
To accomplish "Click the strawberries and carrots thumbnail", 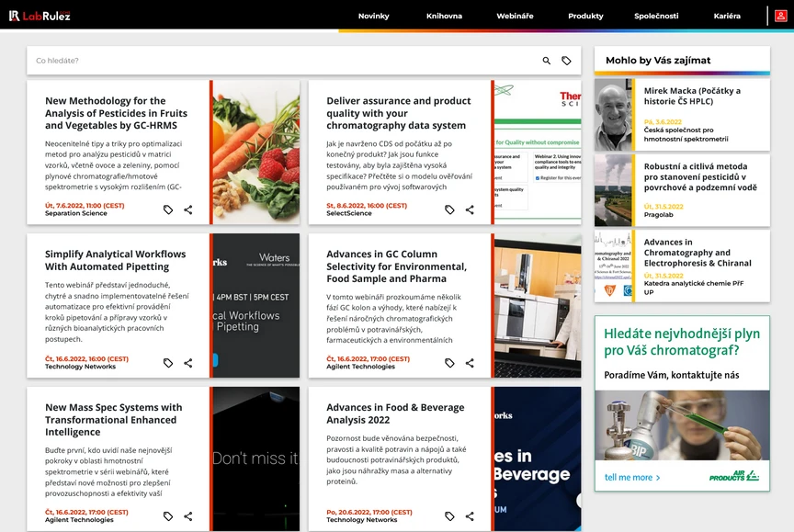I will [256, 152].
